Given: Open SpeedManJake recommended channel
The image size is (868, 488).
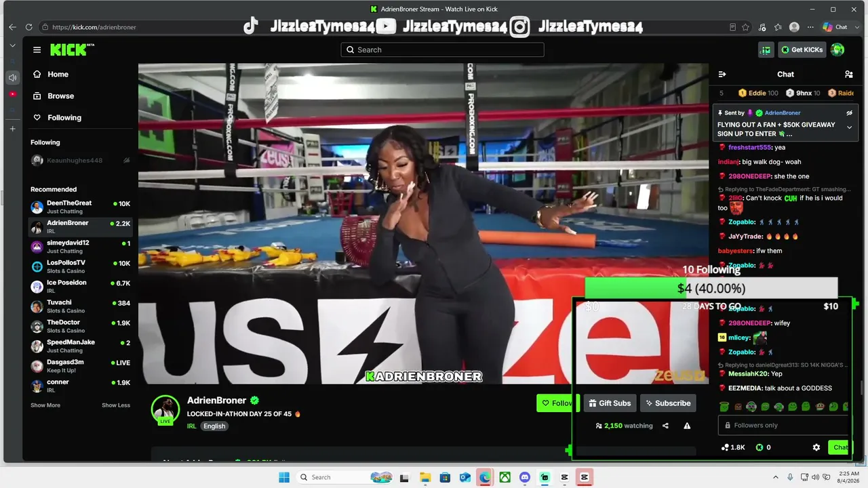Looking at the screenshot, I should click(80, 346).
